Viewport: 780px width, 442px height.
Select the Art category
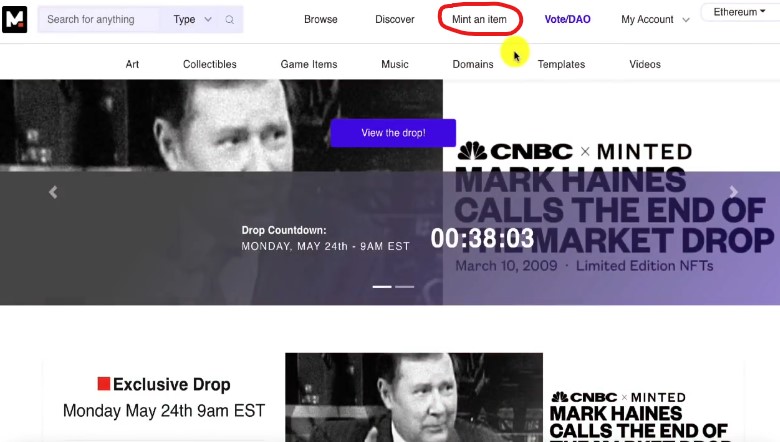[132, 64]
